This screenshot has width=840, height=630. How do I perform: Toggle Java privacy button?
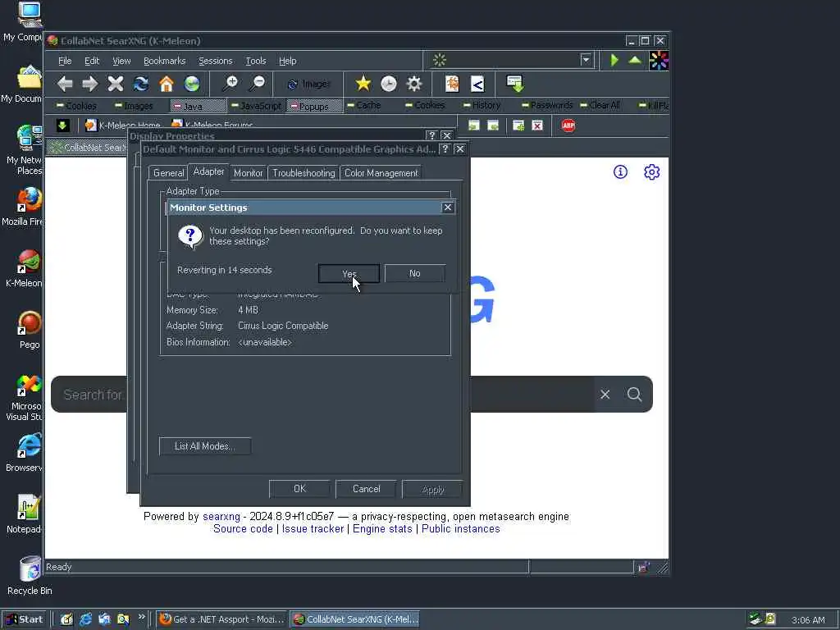pyautogui.click(x=198, y=106)
